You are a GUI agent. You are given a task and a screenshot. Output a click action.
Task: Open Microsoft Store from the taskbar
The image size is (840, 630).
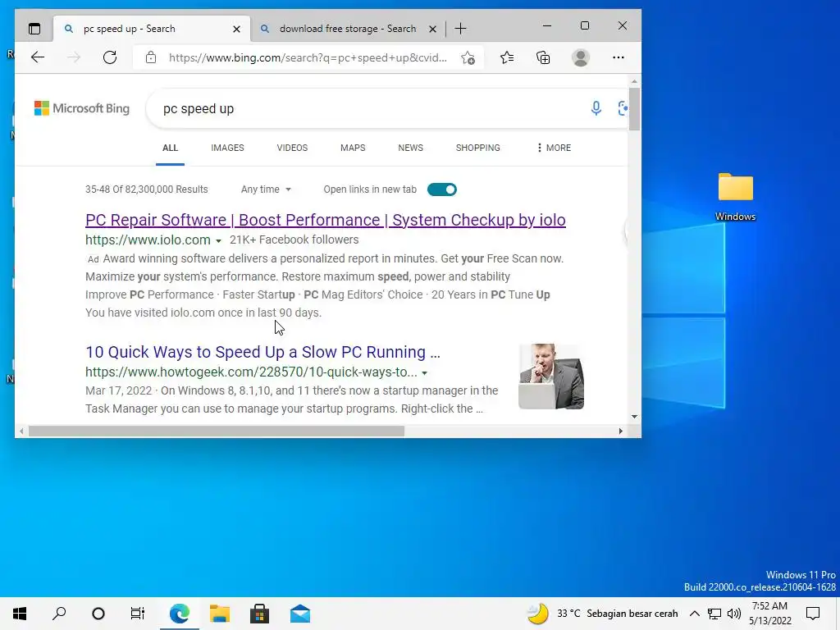coord(260,614)
